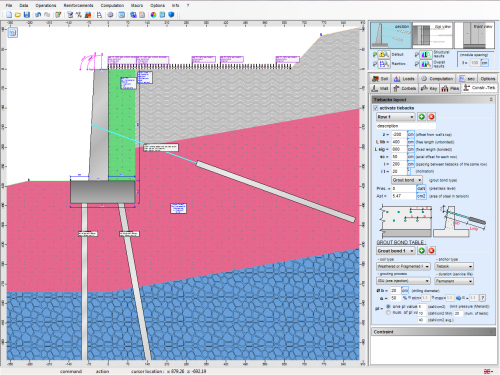The height and width of the screenshot is (375, 500).
Task: Expand the soil type dropdown
Action: (x=403, y=266)
